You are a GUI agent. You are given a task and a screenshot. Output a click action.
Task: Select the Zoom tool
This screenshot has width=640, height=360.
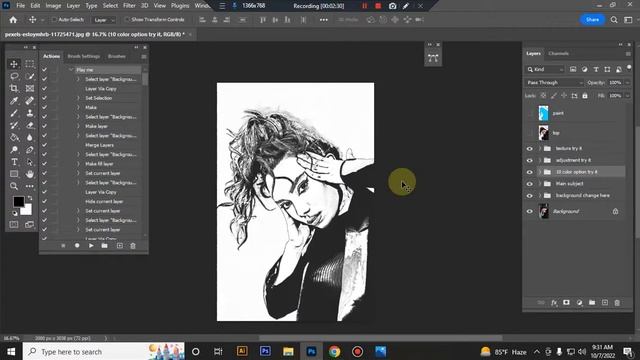click(x=14, y=186)
